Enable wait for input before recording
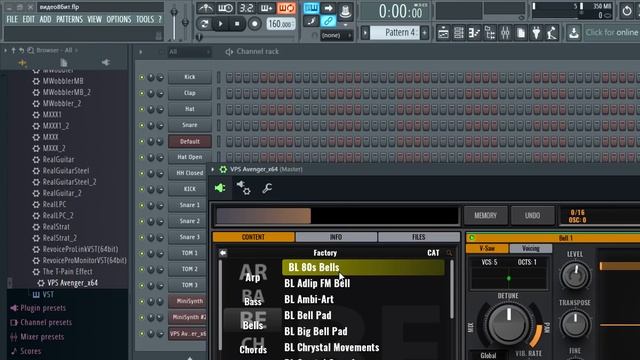 click(225, 8)
